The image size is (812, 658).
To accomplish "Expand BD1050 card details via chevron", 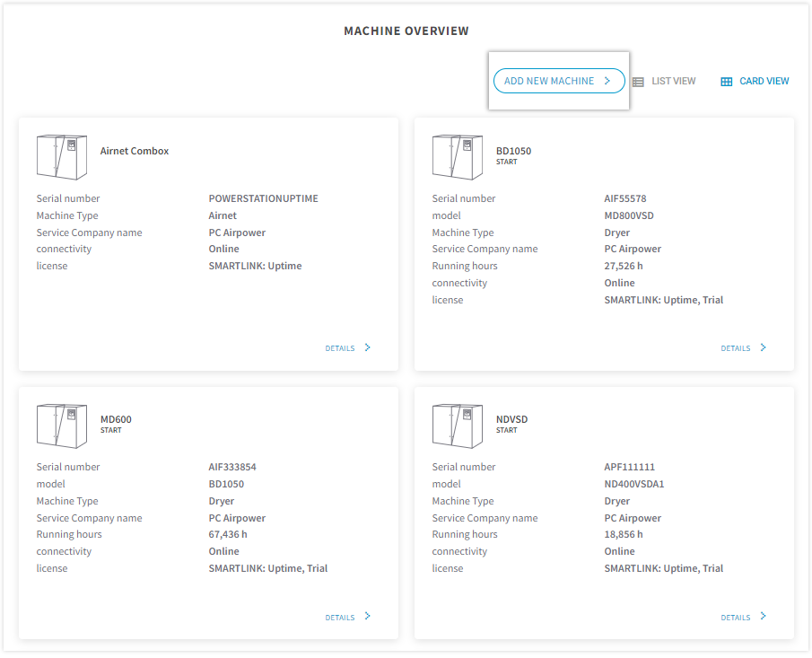I will [x=762, y=347].
